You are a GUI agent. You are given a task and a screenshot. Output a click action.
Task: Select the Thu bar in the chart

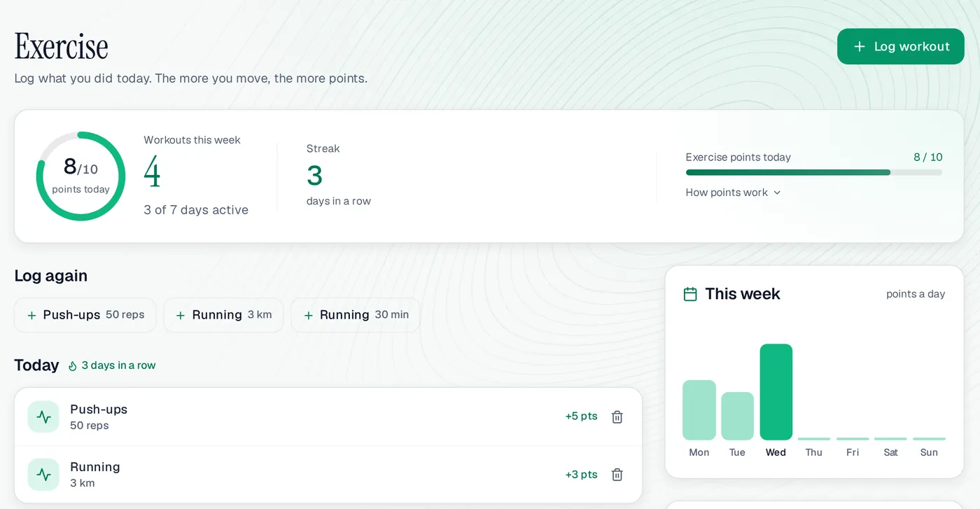coord(813,439)
